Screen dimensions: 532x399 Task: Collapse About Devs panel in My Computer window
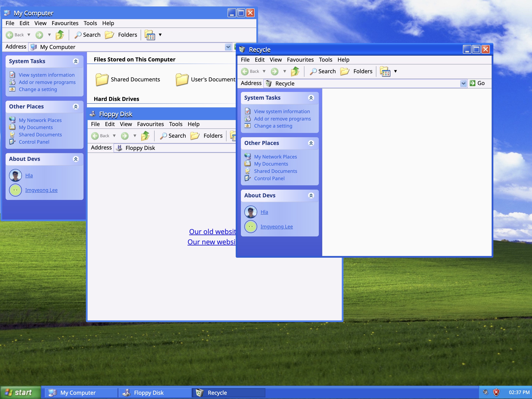point(76,159)
